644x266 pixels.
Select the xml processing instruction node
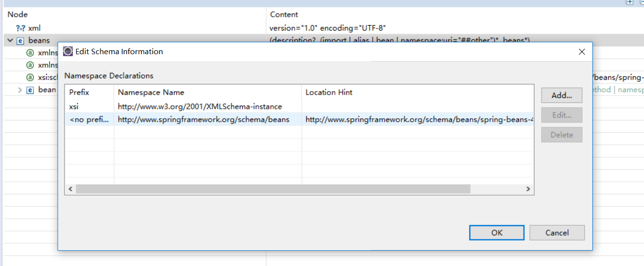tap(34, 28)
